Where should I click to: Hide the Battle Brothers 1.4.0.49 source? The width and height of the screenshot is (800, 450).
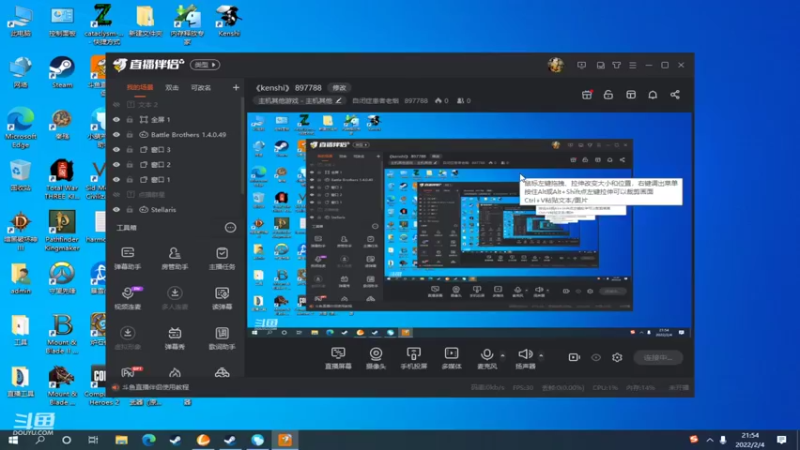pyautogui.click(x=116, y=135)
